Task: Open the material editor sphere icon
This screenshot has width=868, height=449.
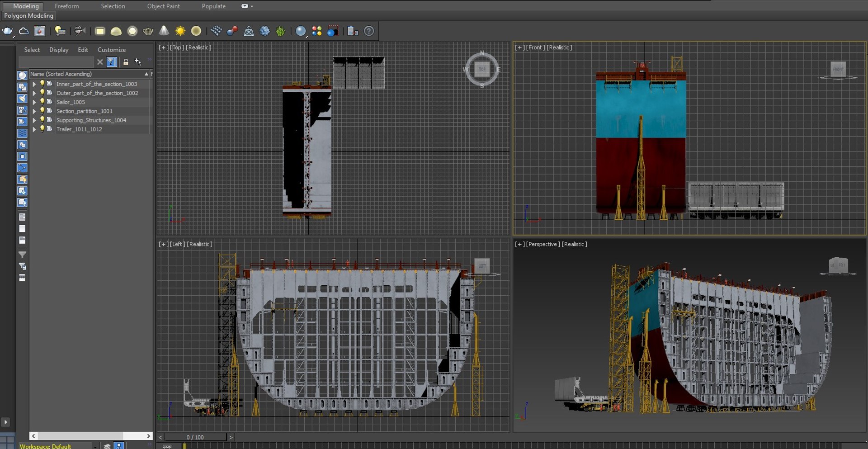Action: pos(301,31)
